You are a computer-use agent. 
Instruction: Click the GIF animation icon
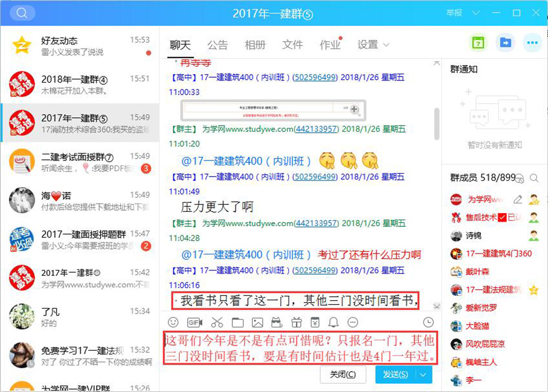click(x=195, y=323)
